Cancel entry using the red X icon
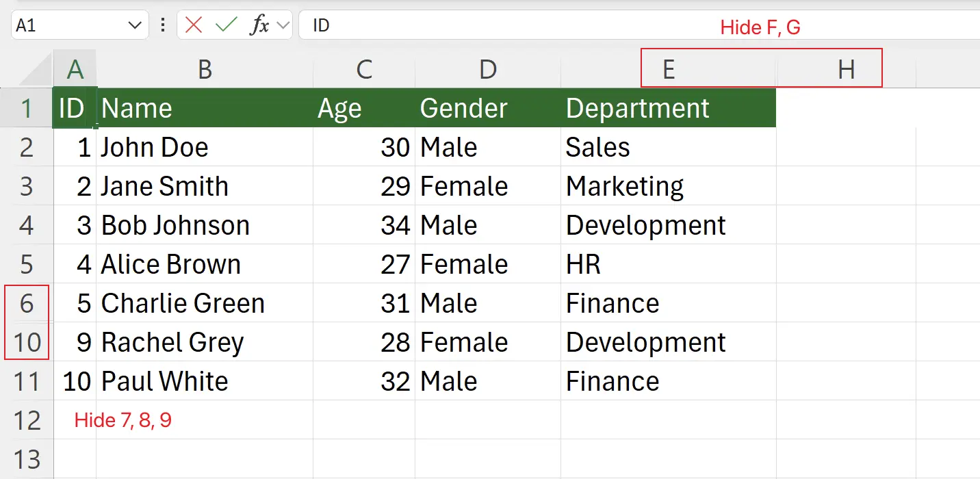The image size is (980, 479). point(194,25)
